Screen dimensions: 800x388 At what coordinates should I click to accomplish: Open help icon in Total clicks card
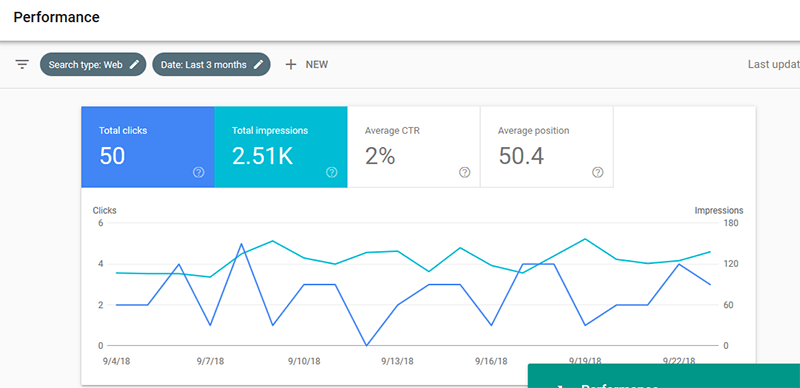198,173
